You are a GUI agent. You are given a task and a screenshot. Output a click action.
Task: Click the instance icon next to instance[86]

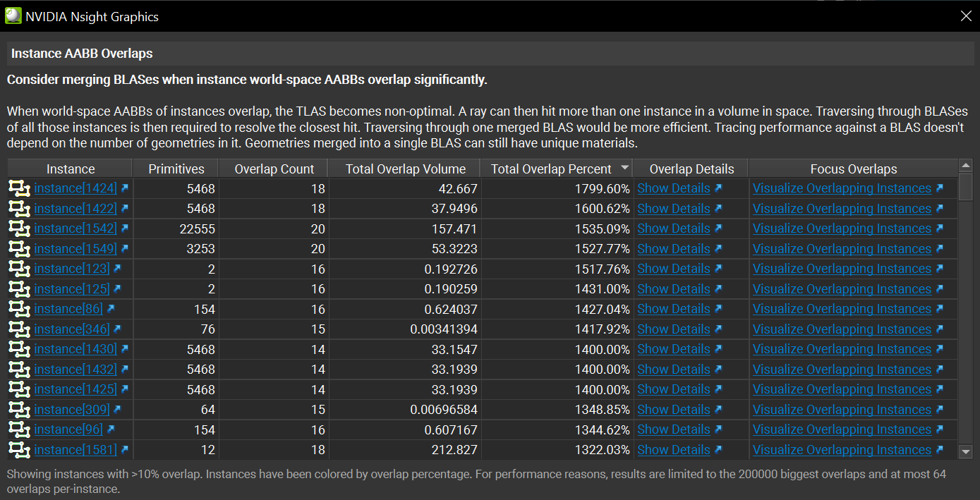(x=18, y=309)
